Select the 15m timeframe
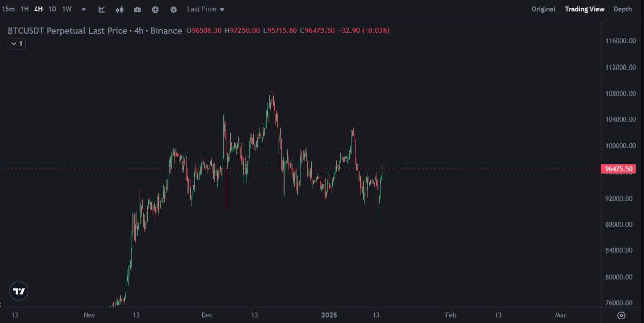 coord(9,9)
